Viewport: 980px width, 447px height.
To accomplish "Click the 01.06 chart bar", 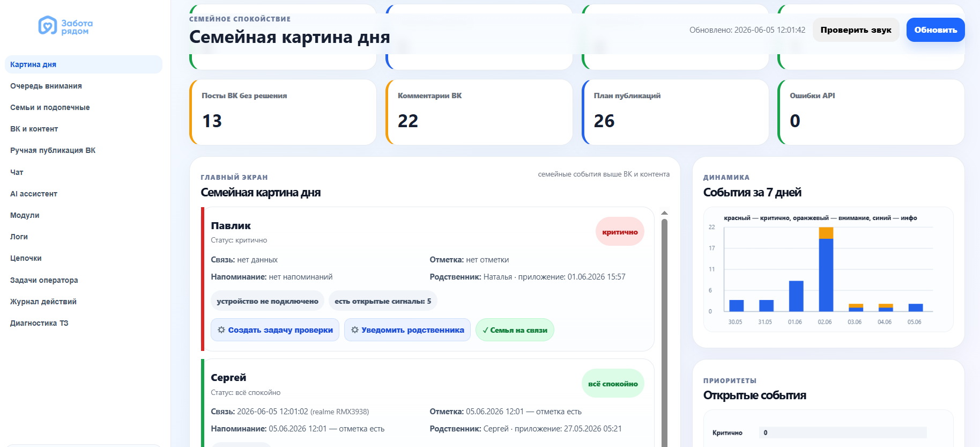I will (796, 296).
